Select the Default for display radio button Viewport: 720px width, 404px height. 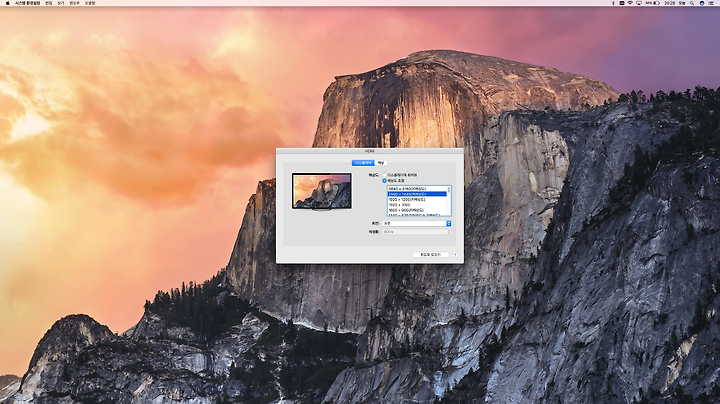384,175
